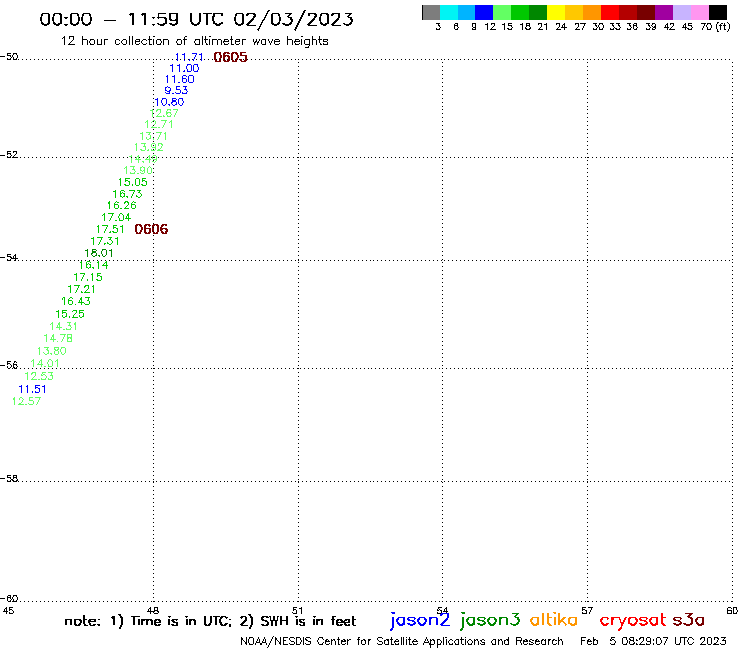The height and width of the screenshot is (650, 740).
Task: Click the NOAA/NESDIS credit line
Action: [402, 641]
